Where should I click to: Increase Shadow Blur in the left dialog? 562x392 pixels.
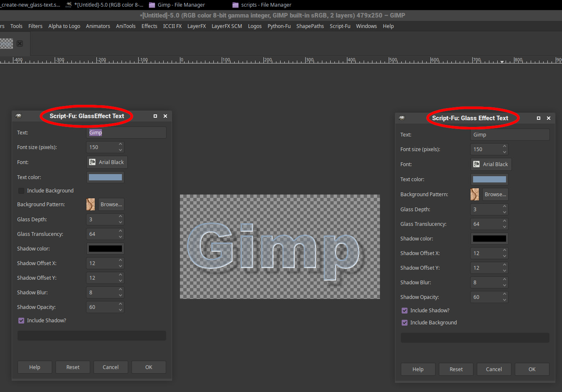click(x=120, y=290)
